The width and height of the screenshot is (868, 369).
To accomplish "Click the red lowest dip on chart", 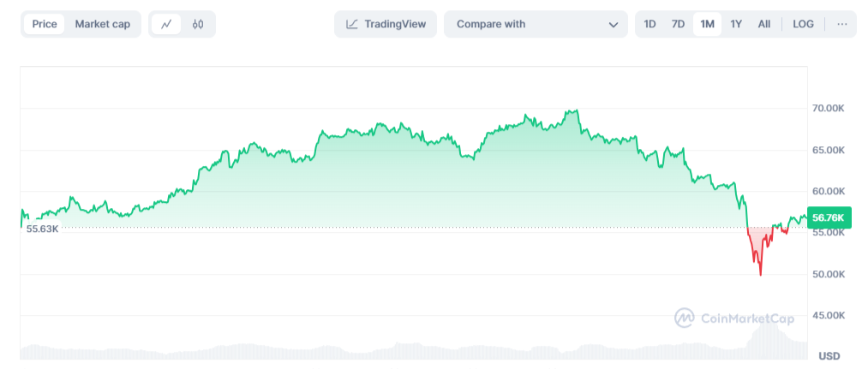I will coord(760,272).
